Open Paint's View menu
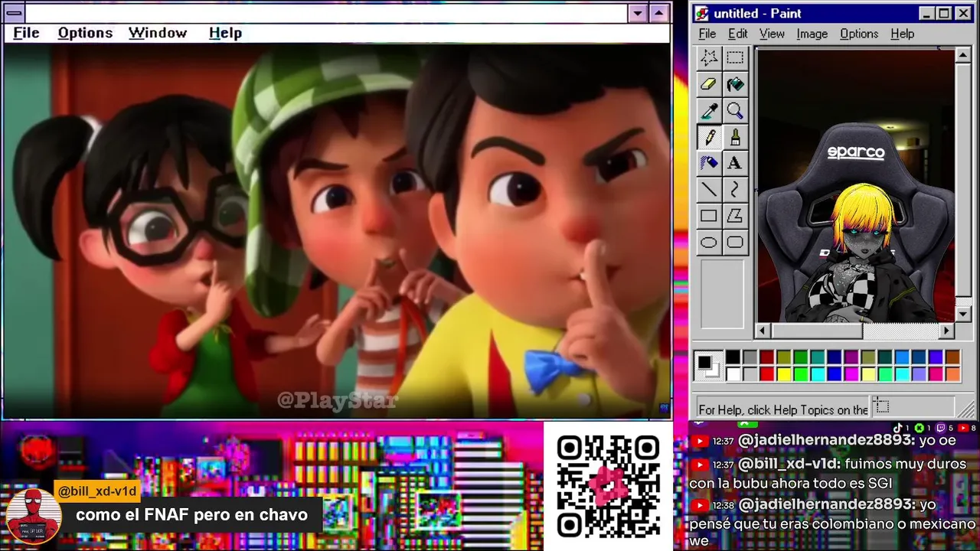 pos(772,34)
